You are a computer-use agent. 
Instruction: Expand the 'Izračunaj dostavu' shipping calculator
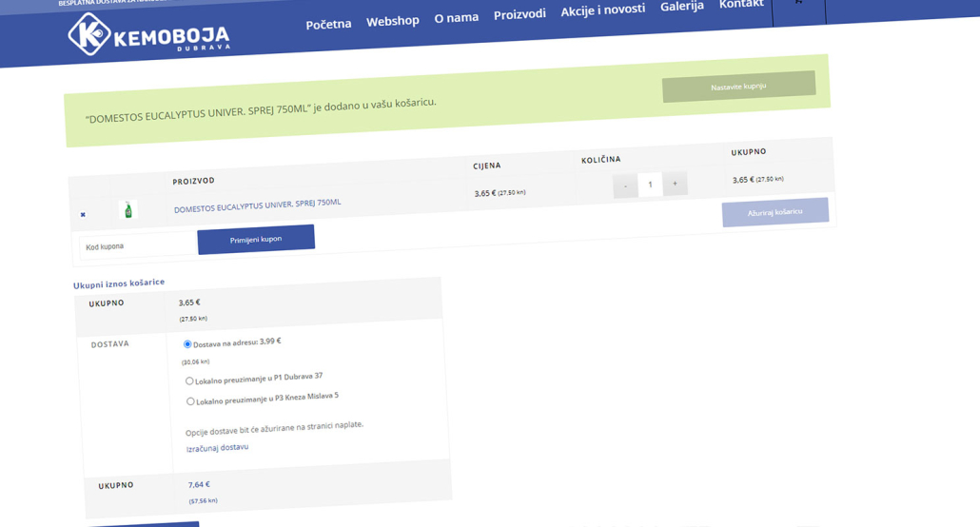217,447
